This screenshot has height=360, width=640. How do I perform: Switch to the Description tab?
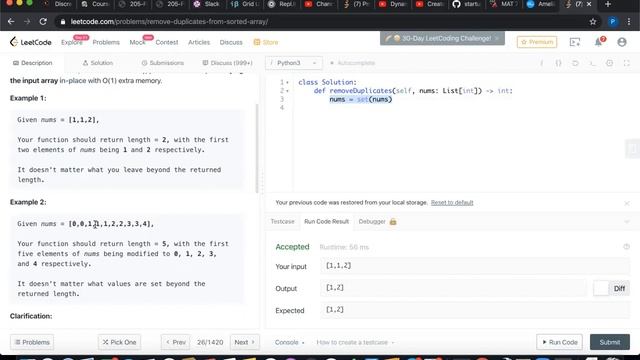tap(33, 63)
